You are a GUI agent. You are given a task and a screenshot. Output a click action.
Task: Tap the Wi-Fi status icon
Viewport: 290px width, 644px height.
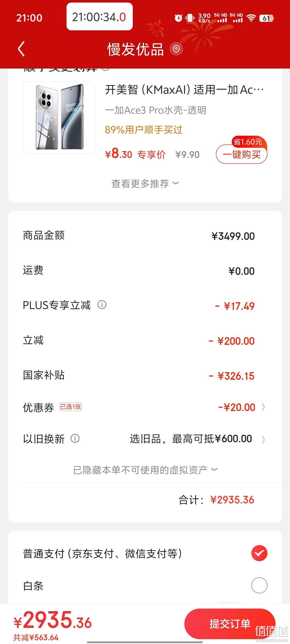[251, 18]
